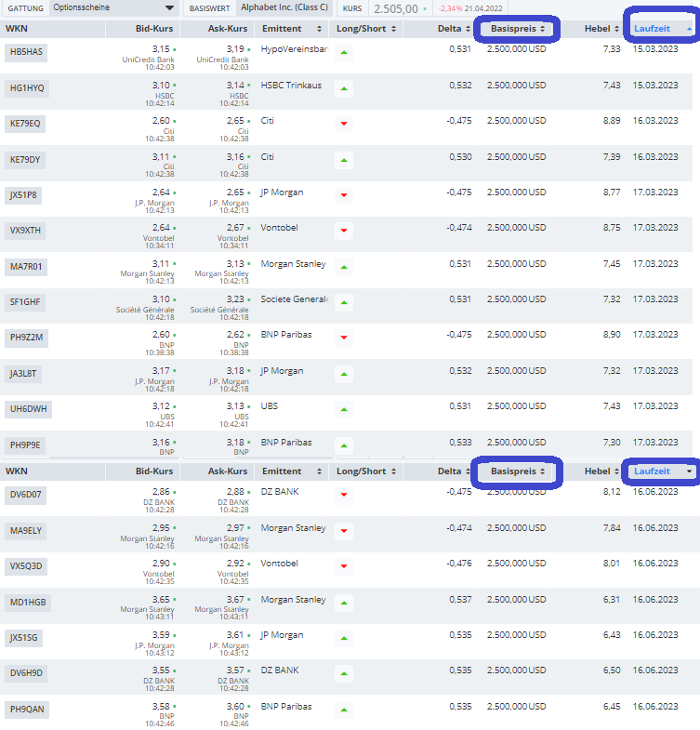Click the Basiswert field Alphabet Inc. (Class C)
The width and height of the screenshot is (700, 730).
point(284,8)
